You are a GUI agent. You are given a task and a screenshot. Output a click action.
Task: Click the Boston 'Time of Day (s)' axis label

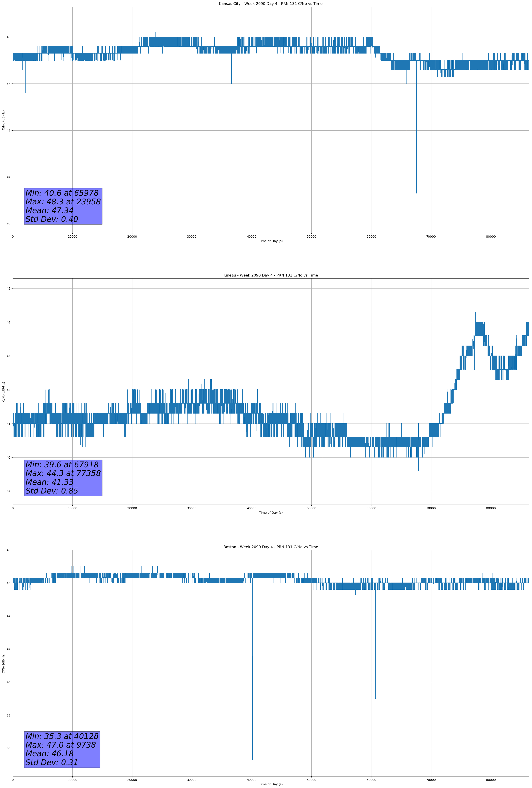click(x=271, y=784)
